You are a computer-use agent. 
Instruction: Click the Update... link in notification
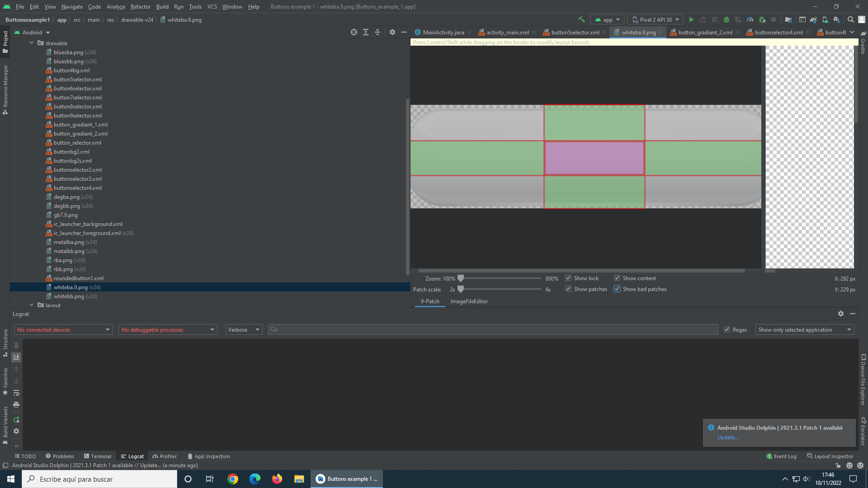727,437
